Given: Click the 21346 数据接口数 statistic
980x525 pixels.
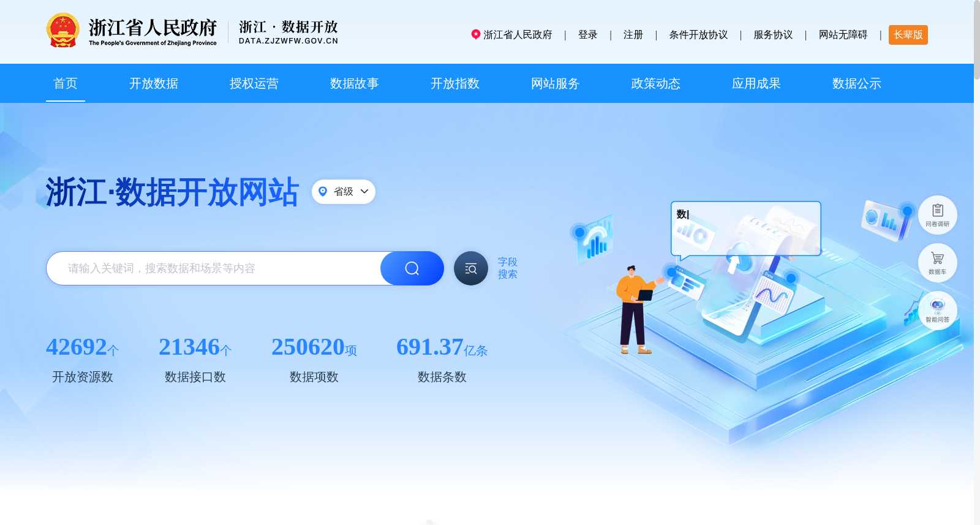Looking at the screenshot, I should (x=195, y=360).
